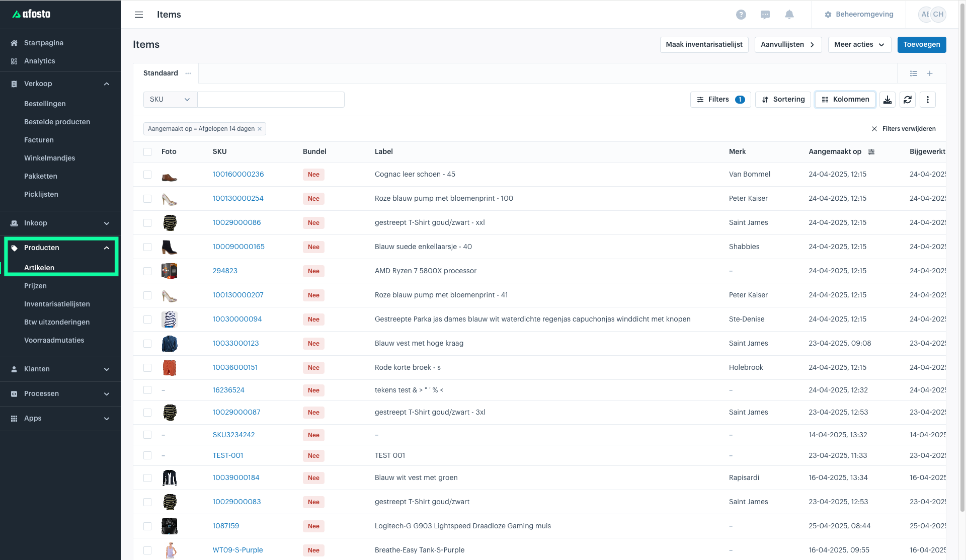Click Aangemaakt op column filter icon
Viewport: 966px width, 560px height.
click(871, 152)
